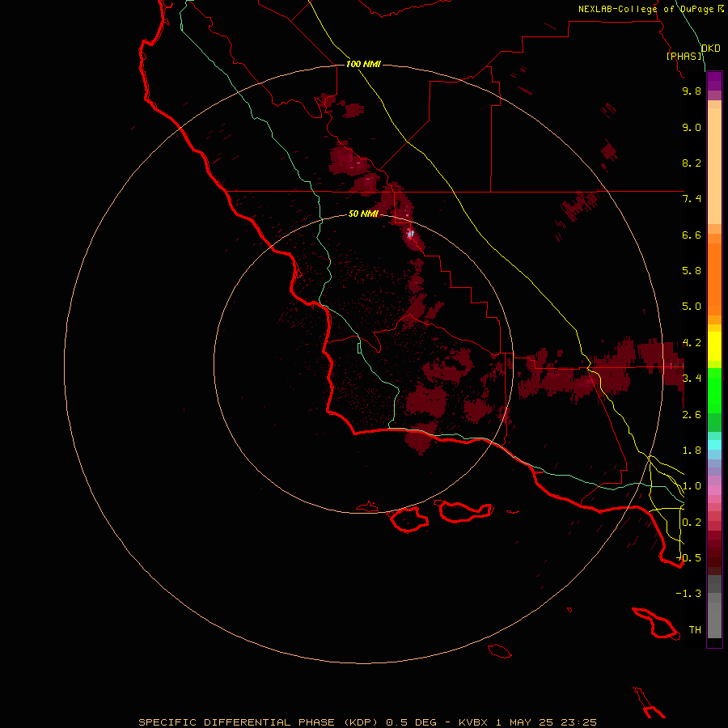
Task: Click the -1.3 scale value
Action: [688, 594]
